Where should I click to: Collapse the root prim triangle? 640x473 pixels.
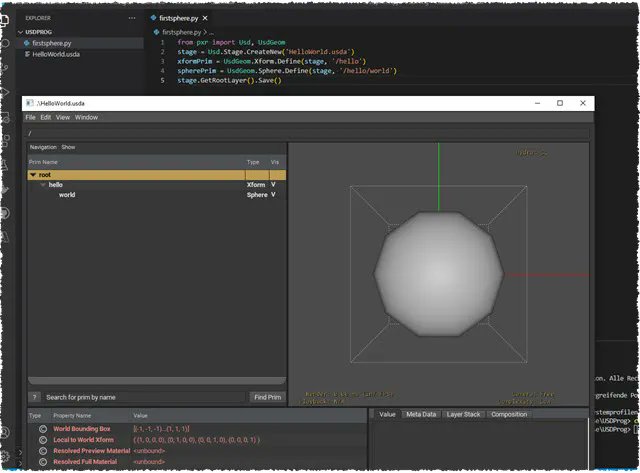click(33, 175)
